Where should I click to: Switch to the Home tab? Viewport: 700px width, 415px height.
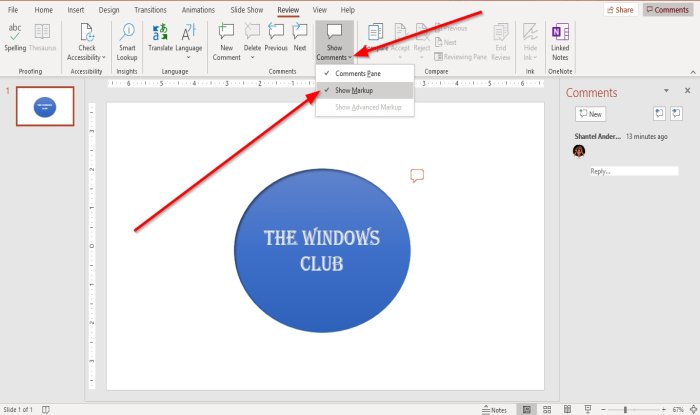coord(44,10)
